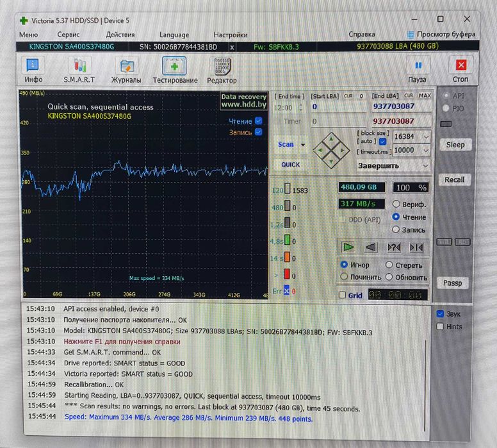
Task: Click the blue Err x indicator
Action: (286, 290)
